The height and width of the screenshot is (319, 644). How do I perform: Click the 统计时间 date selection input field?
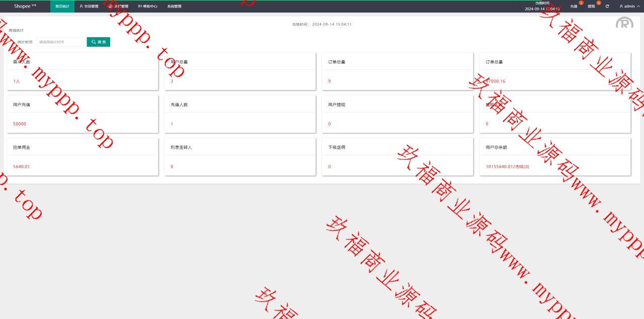60,42
